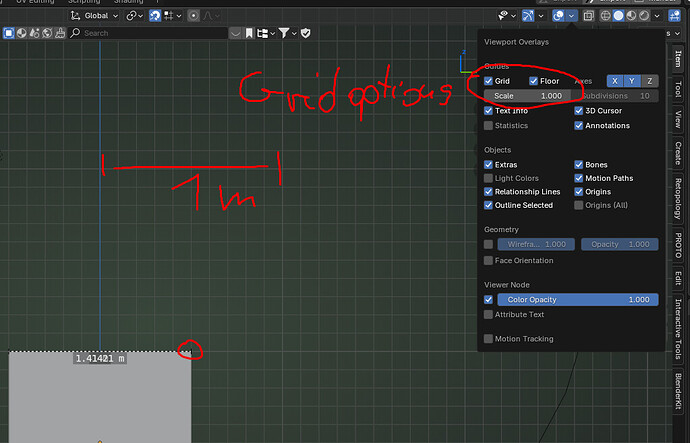Toggle the 3D Cursor overlay checkbox
Viewport: 690px width, 443px height.
pos(579,110)
